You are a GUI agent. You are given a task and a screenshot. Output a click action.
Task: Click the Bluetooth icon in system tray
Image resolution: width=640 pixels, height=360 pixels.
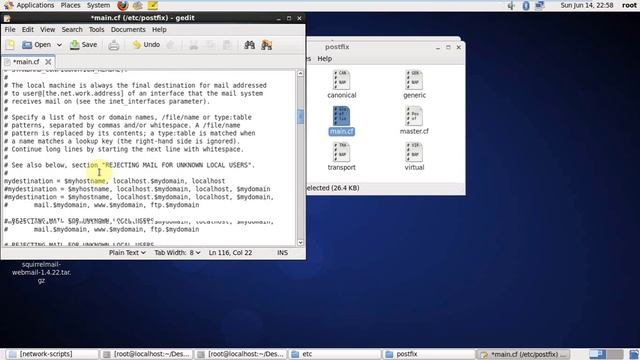click(526, 5)
